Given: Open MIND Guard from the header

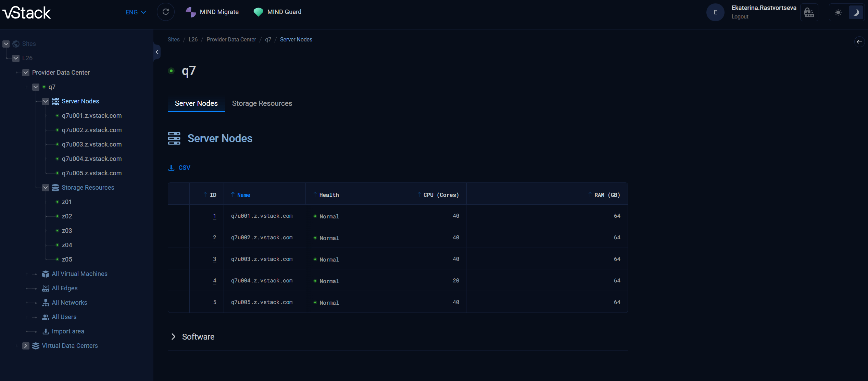Looking at the screenshot, I should [x=278, y=12].
